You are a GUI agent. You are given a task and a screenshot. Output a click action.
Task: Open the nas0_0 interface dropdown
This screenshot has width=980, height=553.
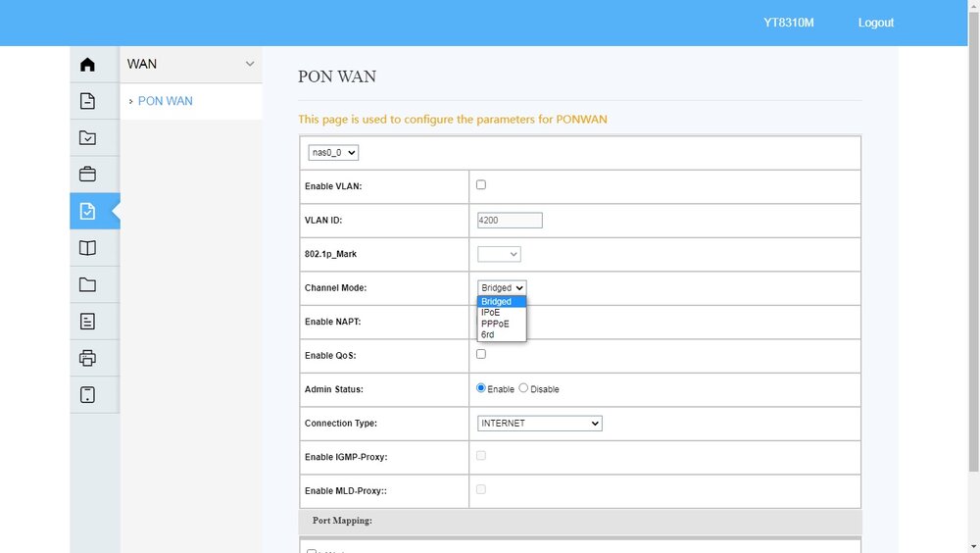(x=333, y=153)
